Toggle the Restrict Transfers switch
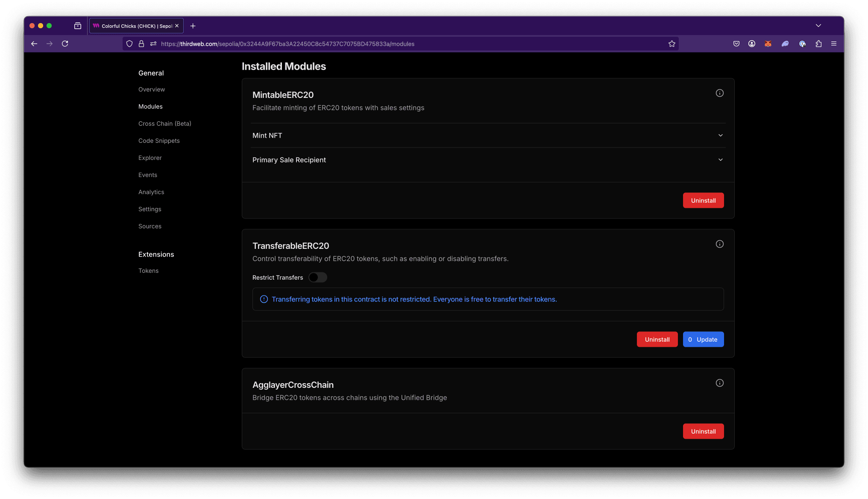The height and width of the screenshot is (499, 868). [x=317, y=278]
